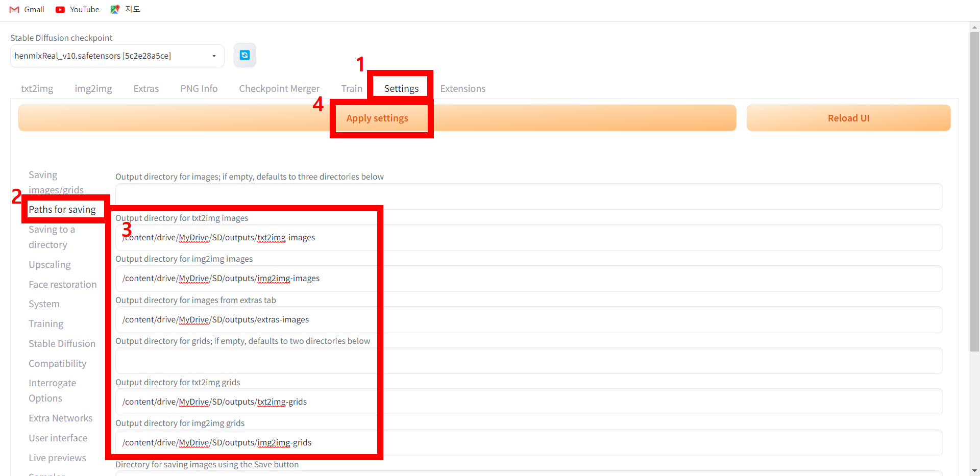Select Paths for saving section
Image resolution: width=980 pixels, height=476 pixels.
tap(62, 209)
